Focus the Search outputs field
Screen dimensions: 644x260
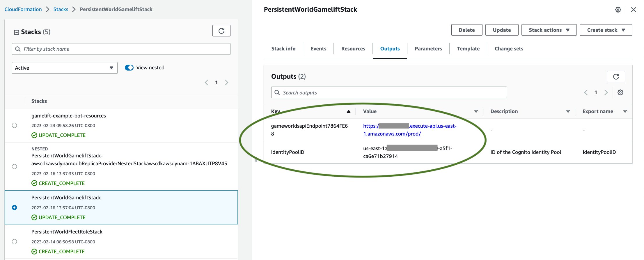pos(389,92)
